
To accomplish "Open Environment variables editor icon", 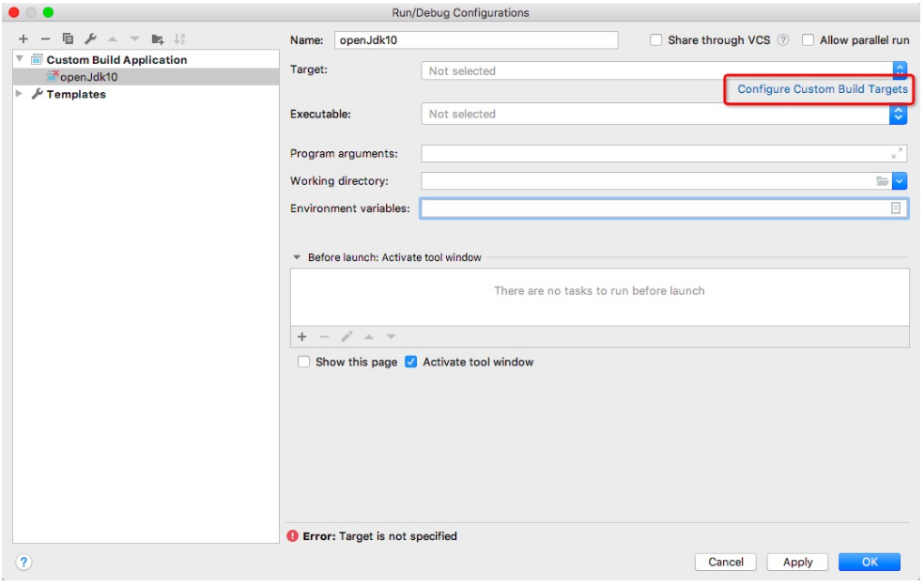I will tap(896, 209).
